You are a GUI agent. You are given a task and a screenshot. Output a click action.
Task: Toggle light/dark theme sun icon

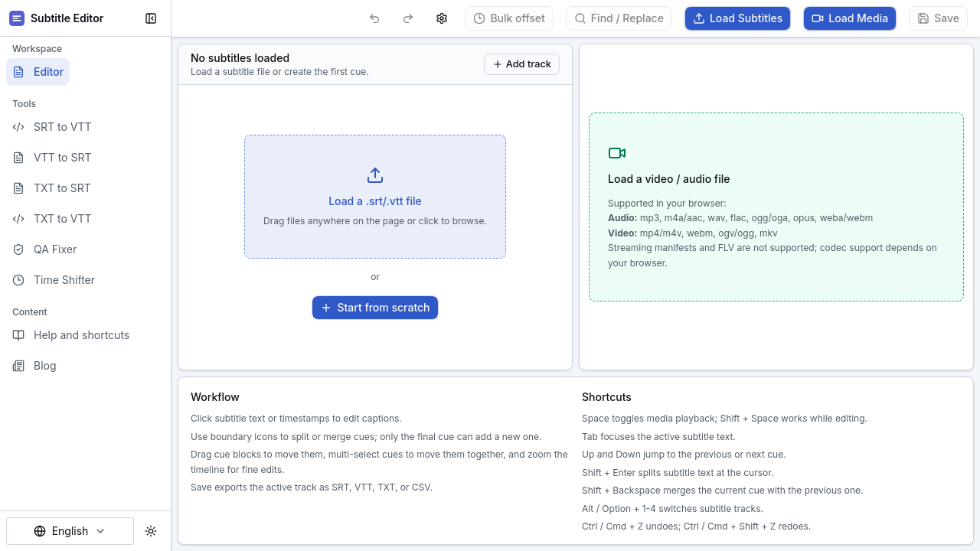[x=151, y=531]
